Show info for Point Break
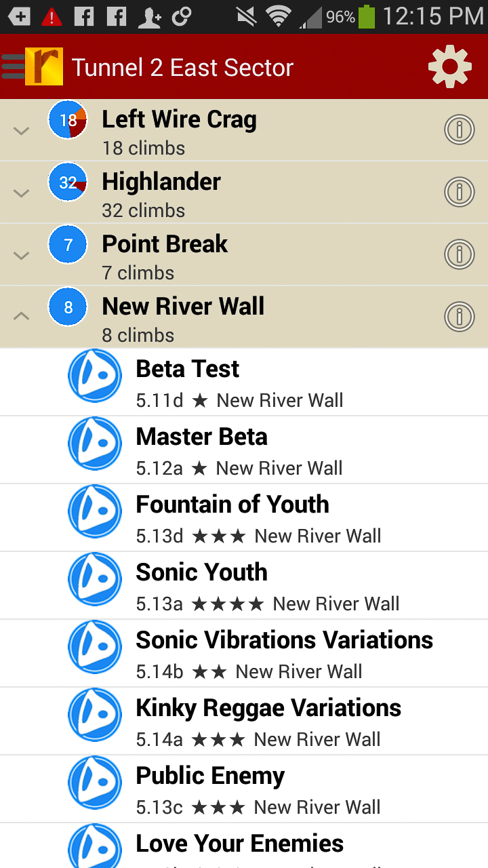Screen dimensions: 488x868 pos(459,254)
